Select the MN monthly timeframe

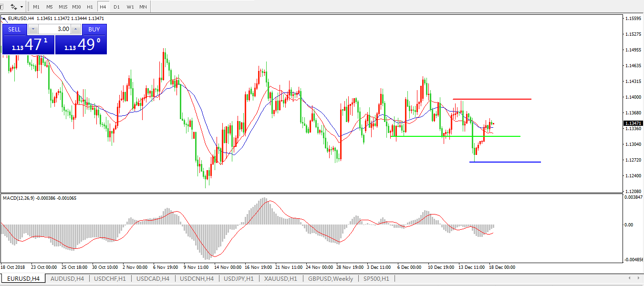point(143,7)
